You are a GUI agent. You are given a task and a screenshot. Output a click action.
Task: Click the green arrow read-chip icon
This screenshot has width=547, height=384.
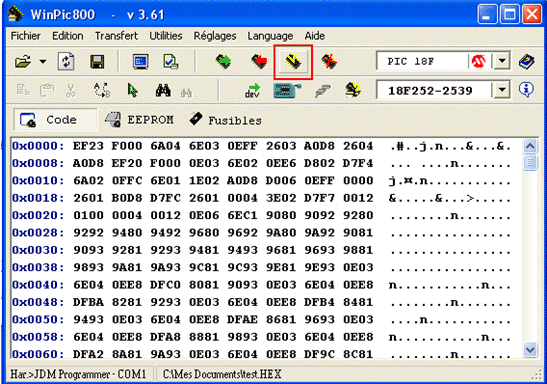(223, 62)
